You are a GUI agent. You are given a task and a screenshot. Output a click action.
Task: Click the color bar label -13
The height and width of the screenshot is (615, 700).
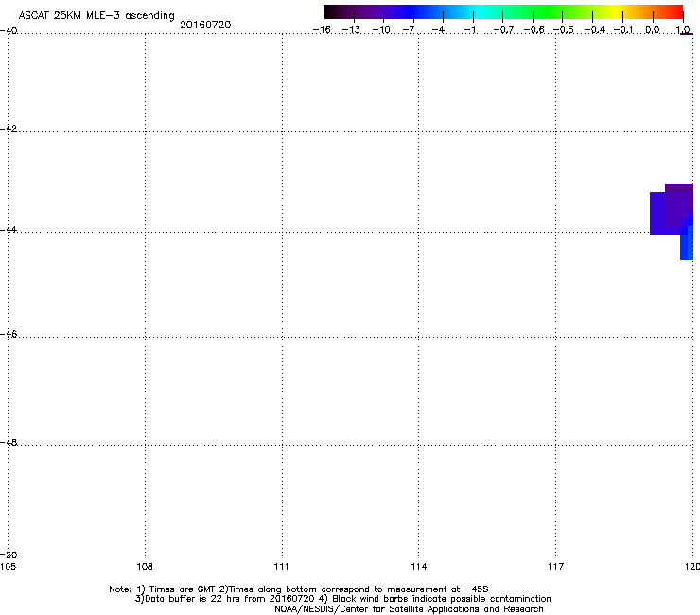tap(351, 30)
